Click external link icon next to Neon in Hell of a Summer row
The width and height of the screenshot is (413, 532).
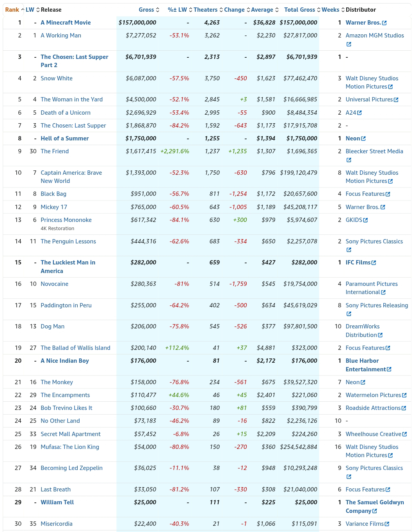[363, 138]
